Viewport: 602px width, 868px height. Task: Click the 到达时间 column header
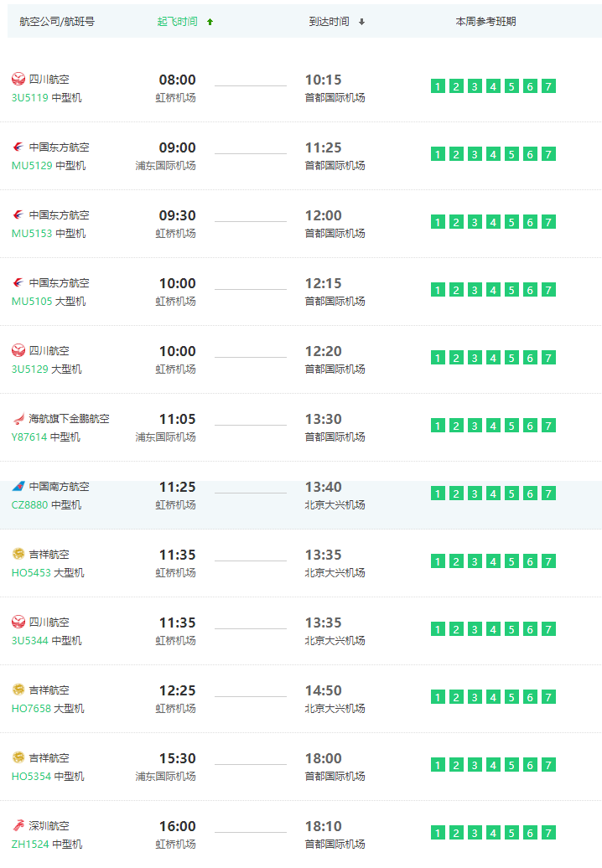point(329,22)
